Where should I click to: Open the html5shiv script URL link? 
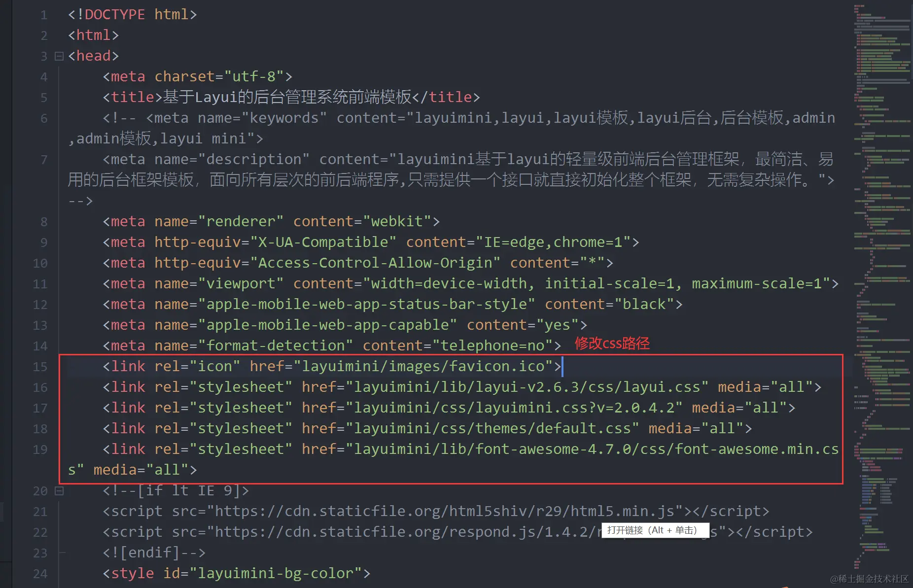[x=449, y=511]
